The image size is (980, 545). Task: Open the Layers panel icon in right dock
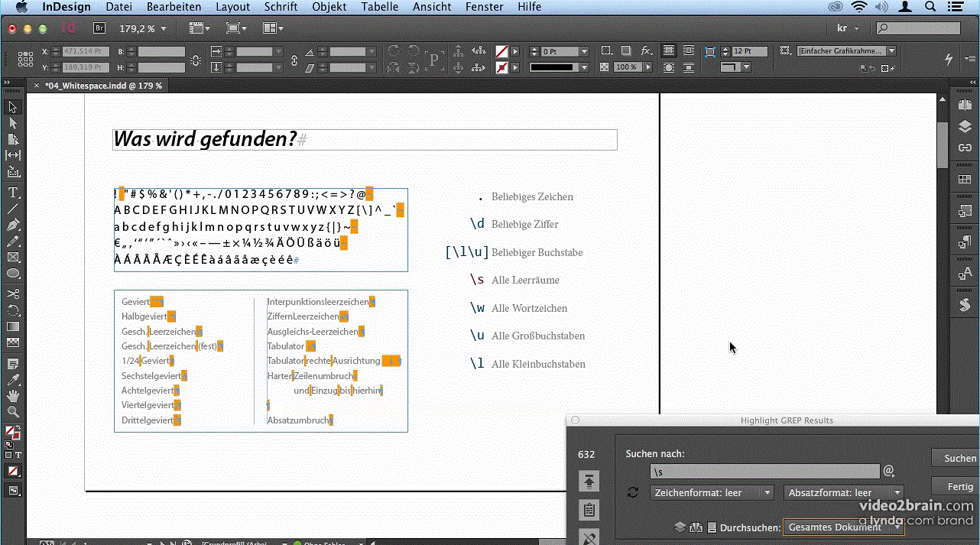[x=965, y=125]
